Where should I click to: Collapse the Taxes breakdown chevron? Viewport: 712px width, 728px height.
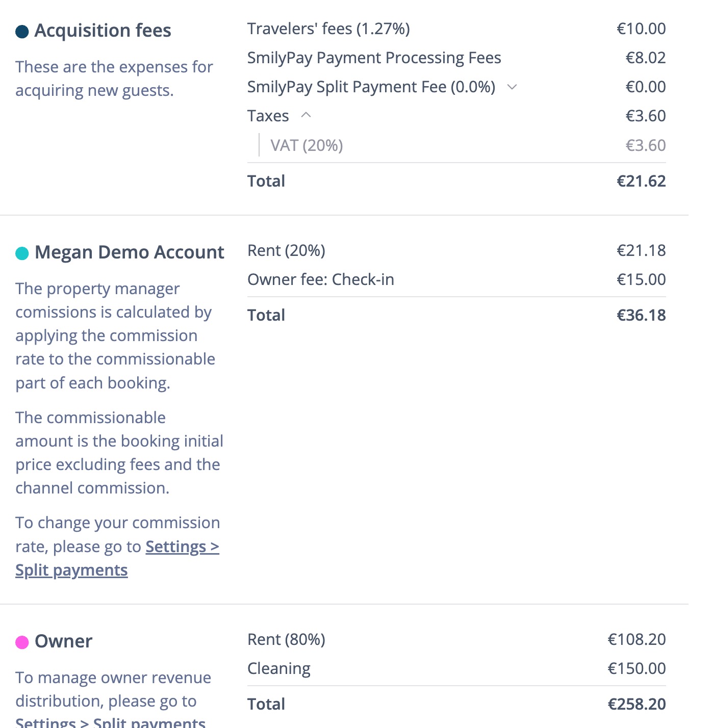click(x=306, y=116)
